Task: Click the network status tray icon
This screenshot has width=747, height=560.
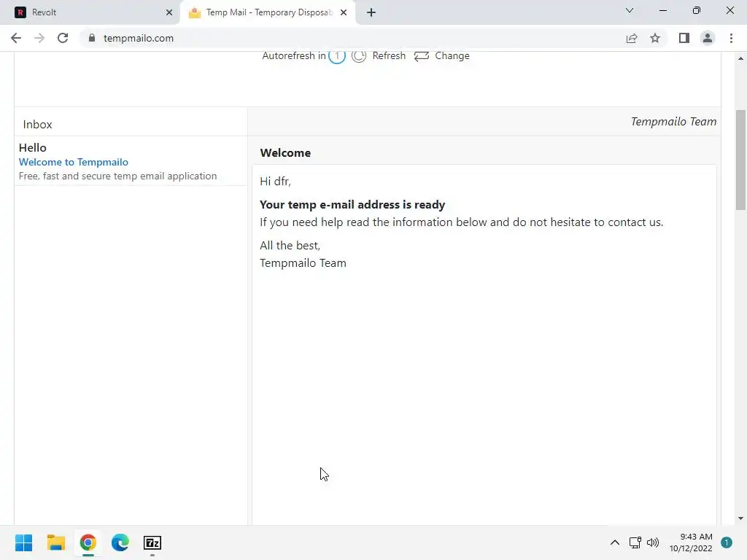Action: (635, 542)
